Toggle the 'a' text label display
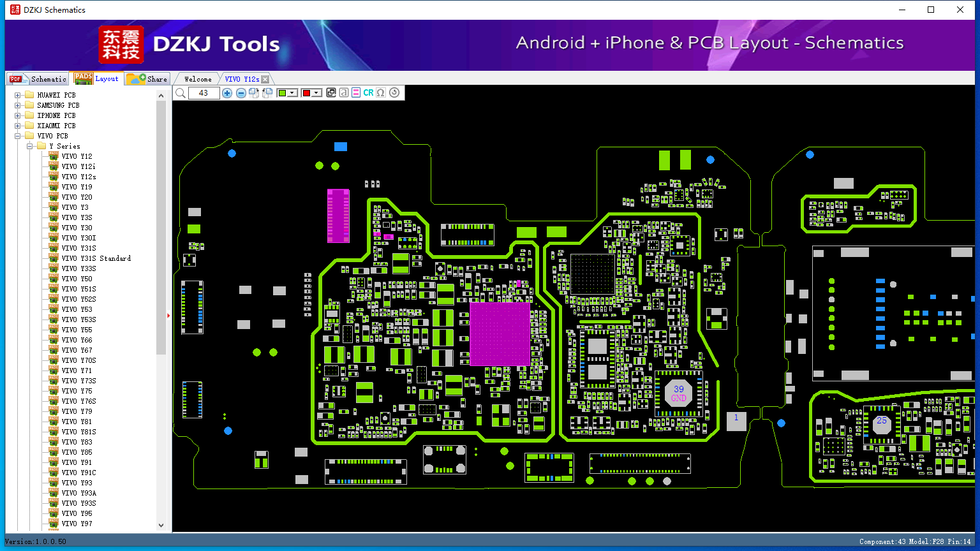The width and height of the screenshot is (980, 551). [x=344, y=93]
